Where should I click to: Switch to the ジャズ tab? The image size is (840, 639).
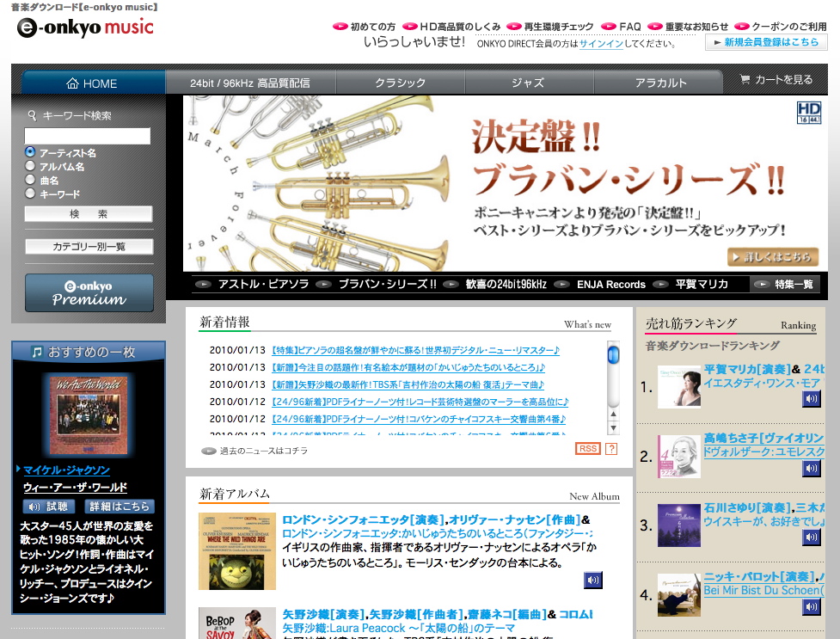tap(528, 83)
